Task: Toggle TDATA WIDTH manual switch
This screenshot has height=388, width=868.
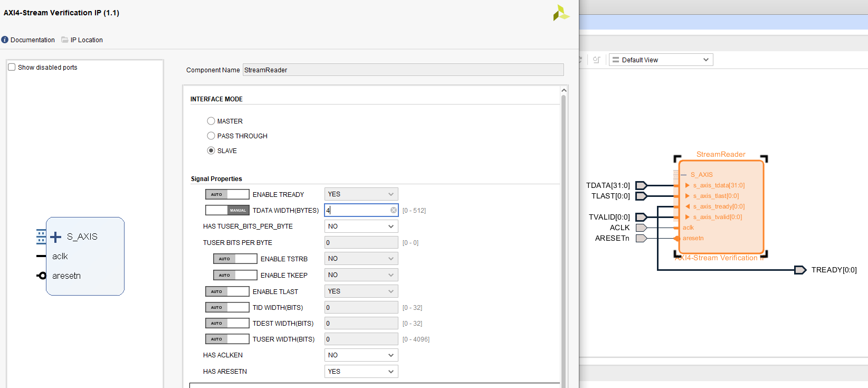Action: click(227, 210)
